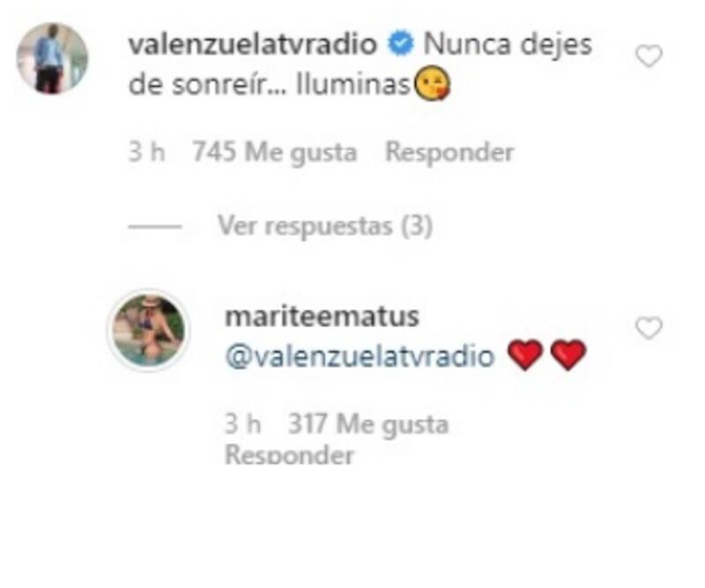
Task: Like the mariteematus reply with heart icon
Action: tap(649, 328)
